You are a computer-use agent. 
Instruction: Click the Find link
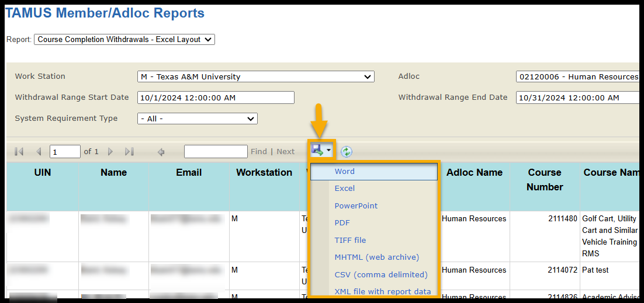click(258, 152)
